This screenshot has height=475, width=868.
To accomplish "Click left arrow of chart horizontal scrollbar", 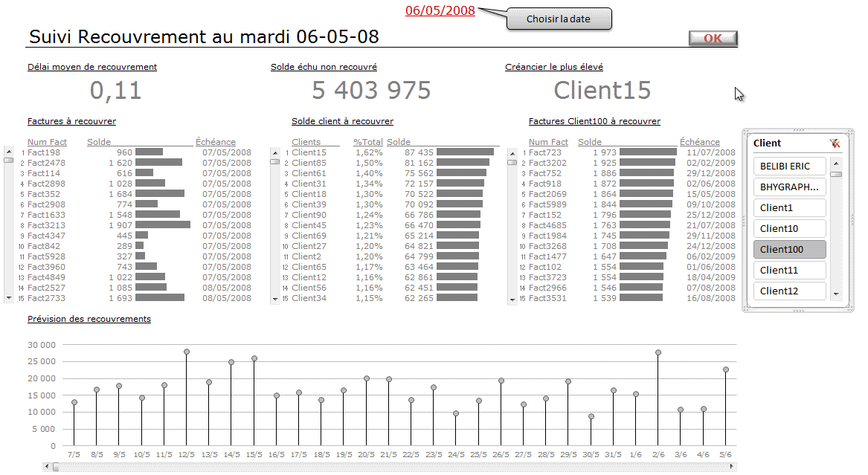I will click(47, 468).
